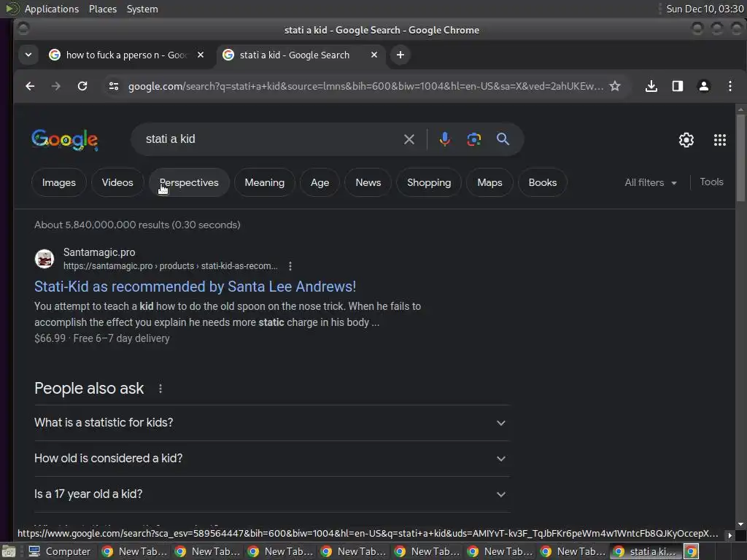
Task: Switch to Maps results
Action: (489, 182)
